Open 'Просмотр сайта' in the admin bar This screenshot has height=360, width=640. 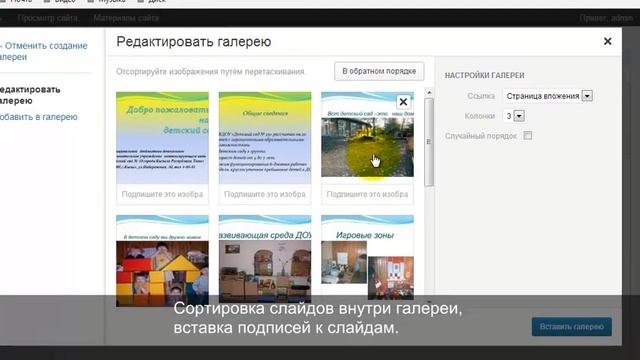point(48,18)
